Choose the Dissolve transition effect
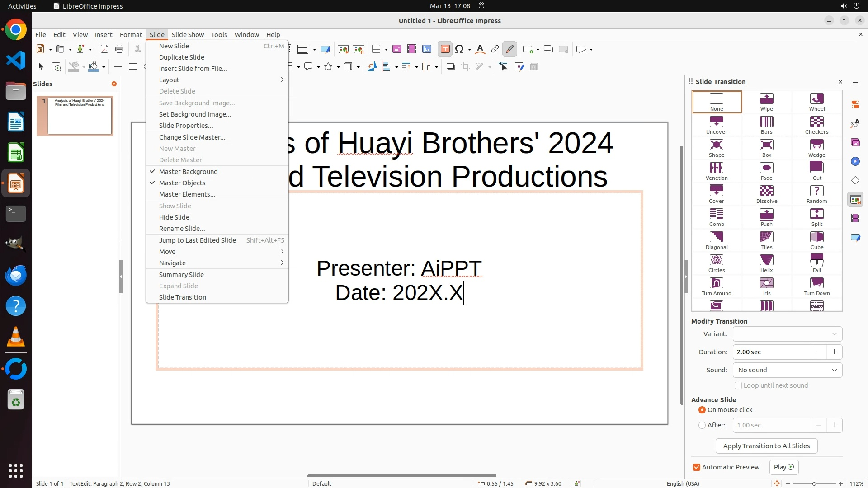The image size is (868, 488). tap(766, 191)
